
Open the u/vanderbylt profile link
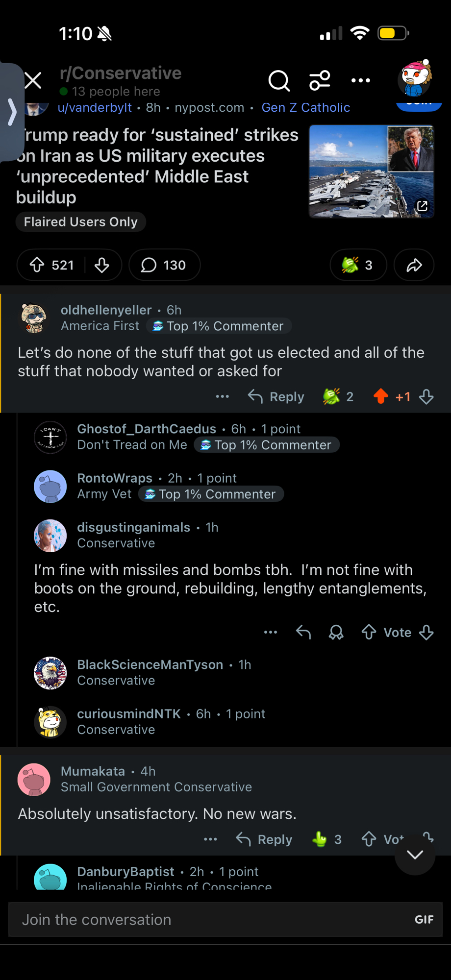95,107
